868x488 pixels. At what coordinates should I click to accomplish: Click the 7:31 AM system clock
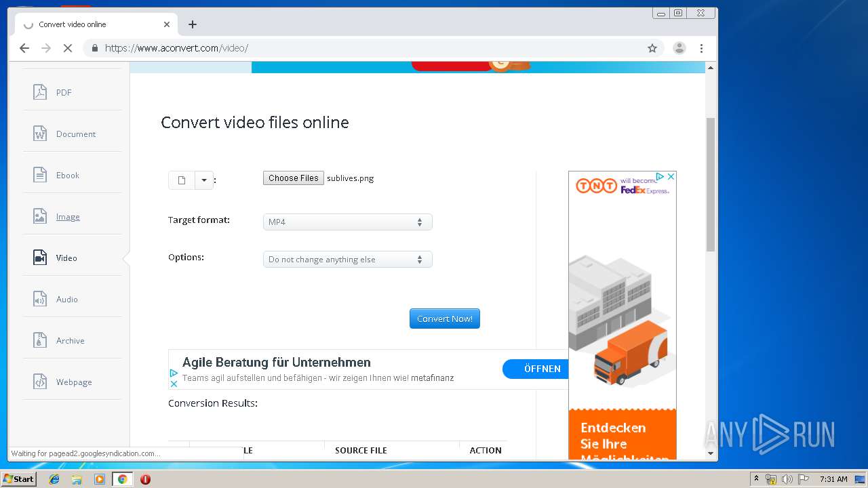click(x=833, y=479)
